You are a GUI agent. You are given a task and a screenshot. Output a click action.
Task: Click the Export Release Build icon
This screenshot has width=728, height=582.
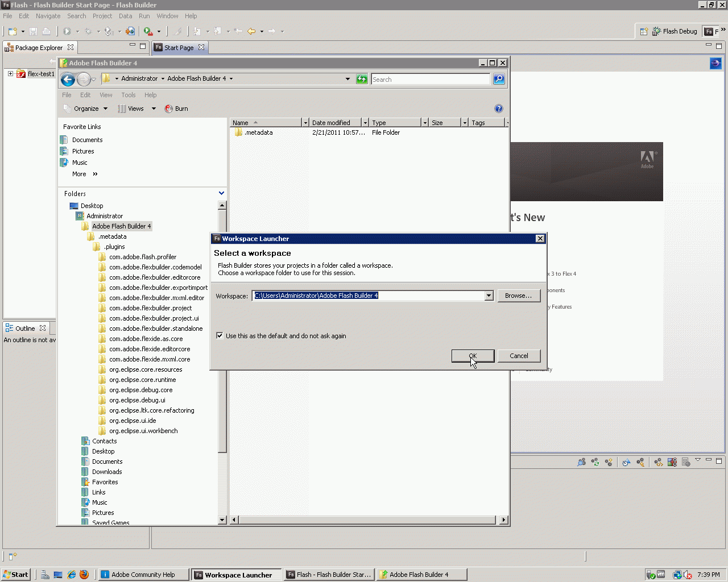(130, 31)
